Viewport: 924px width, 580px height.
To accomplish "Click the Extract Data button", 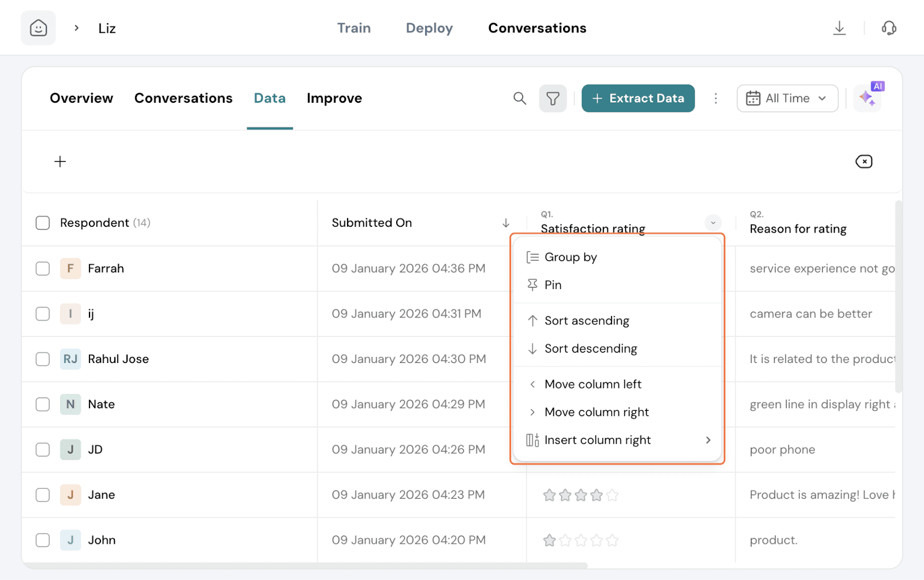I will [x=638, y=99].
